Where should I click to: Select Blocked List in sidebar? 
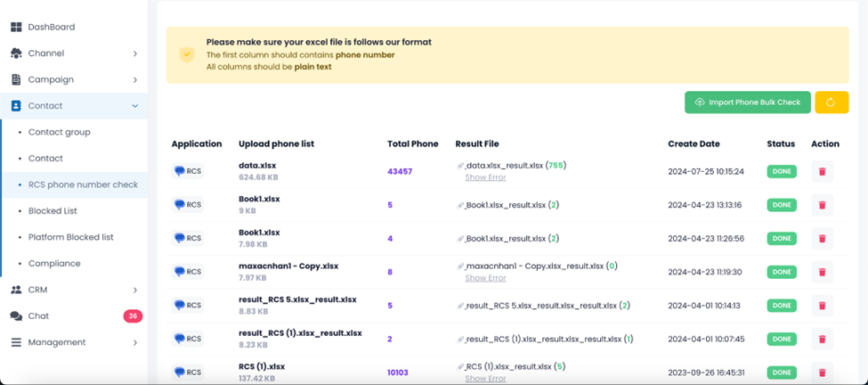coord(53,211)
